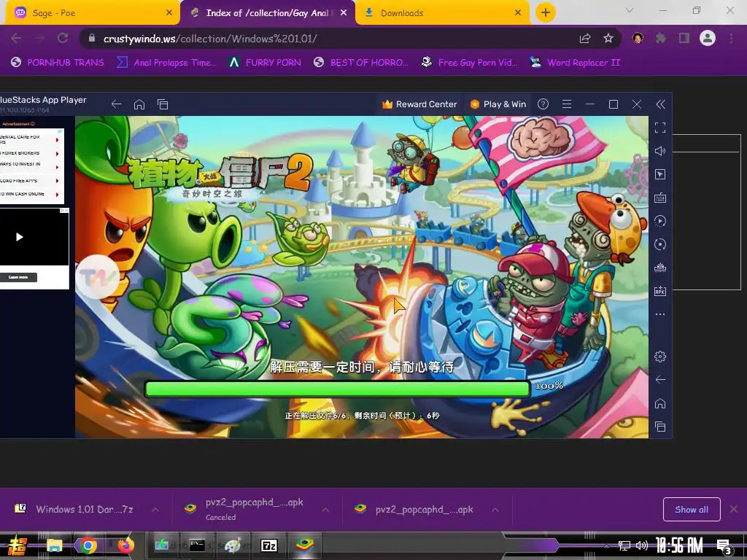The width and height of the screenshot is (747, 560).
Task: Toggle the Chrome side panel icon
Action: click(x=684, y=39)
